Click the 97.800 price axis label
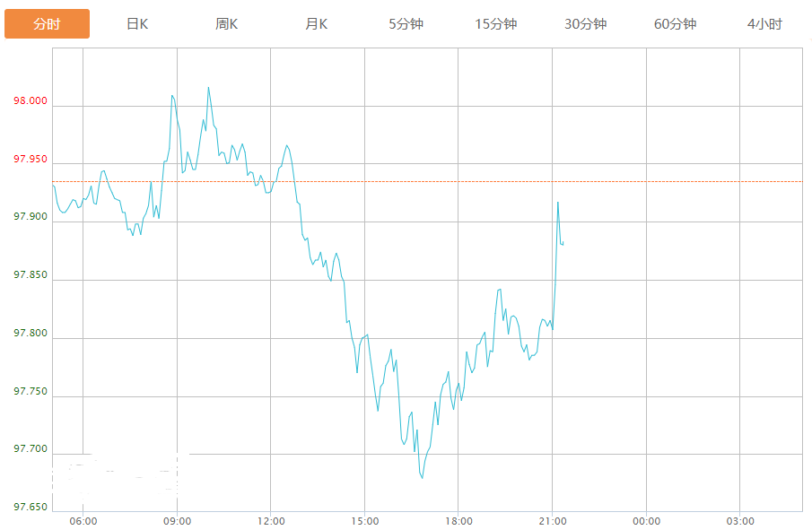The image size is (812, 530). point(30,334)
